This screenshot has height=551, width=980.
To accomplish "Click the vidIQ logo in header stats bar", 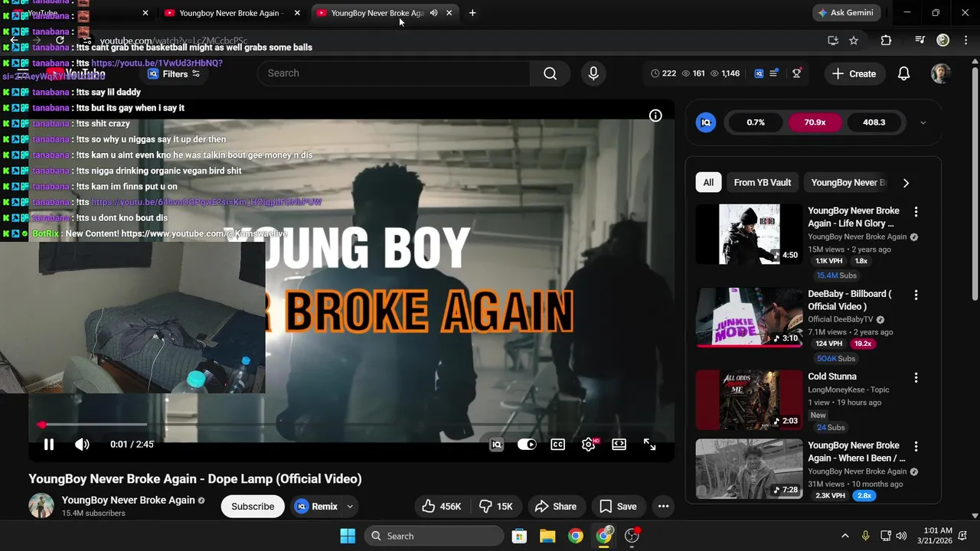I will tap(759, 73).
